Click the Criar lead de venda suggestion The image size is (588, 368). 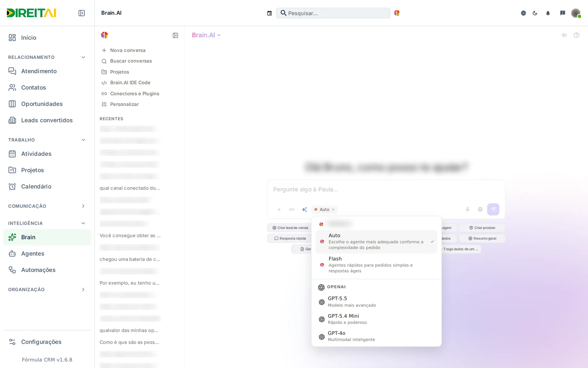[x=290, y=228]
